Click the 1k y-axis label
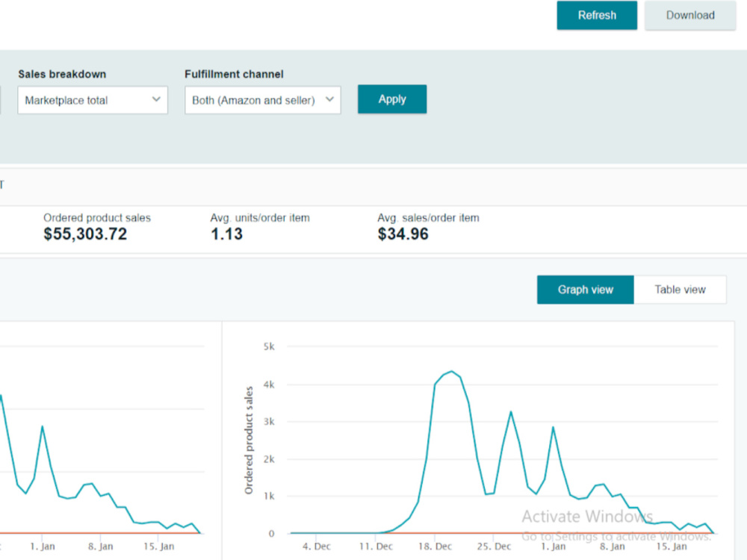 [269, 497]
